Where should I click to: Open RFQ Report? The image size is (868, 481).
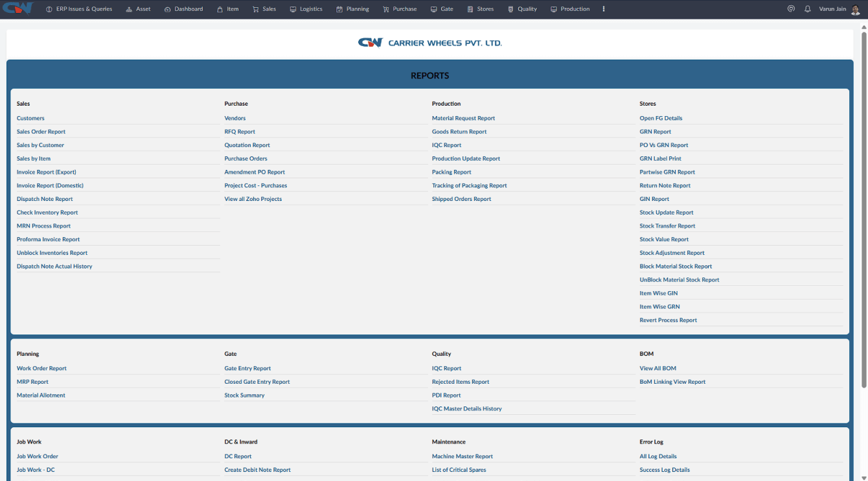(240, 132)
